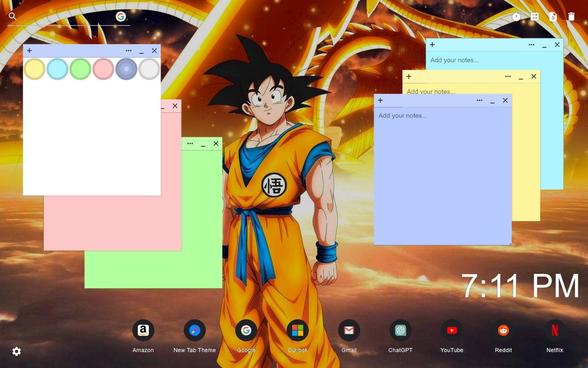
Task: Open the lavender note's three-dot menu
Action: pos(480,100)
